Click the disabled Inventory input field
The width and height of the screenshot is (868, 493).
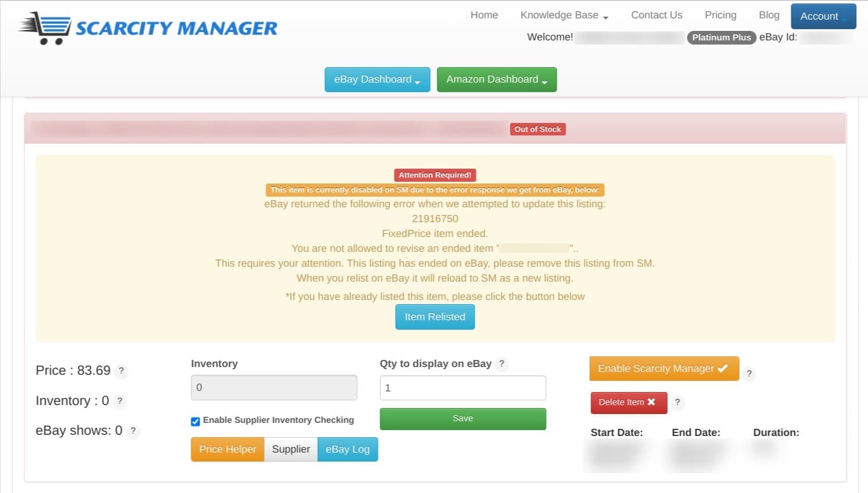pos(274,387)
